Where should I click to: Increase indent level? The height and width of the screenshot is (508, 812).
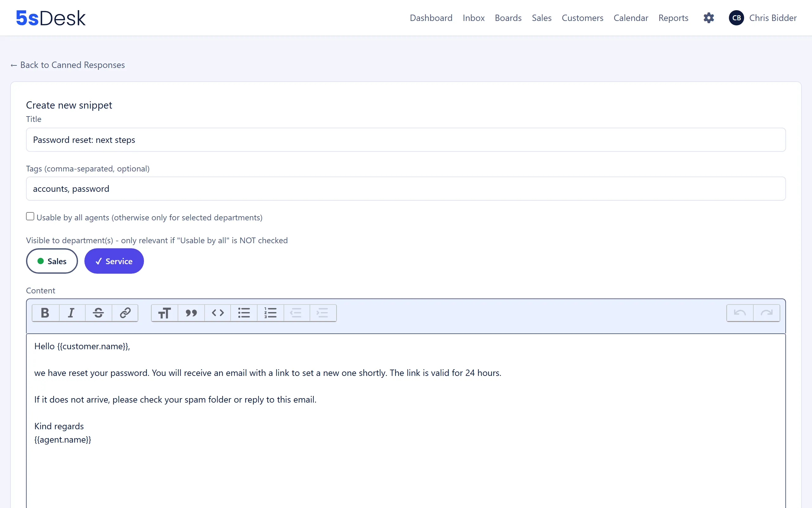tap(323, 313)
